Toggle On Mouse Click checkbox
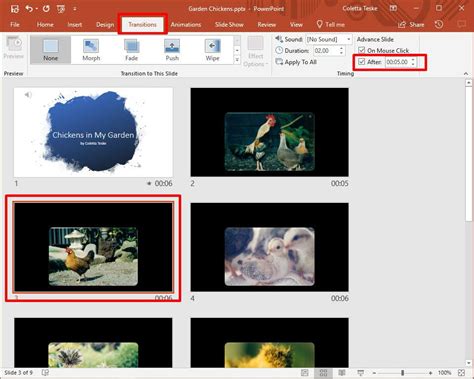Viewport: 474px width, 379px height. coord(361,50)
